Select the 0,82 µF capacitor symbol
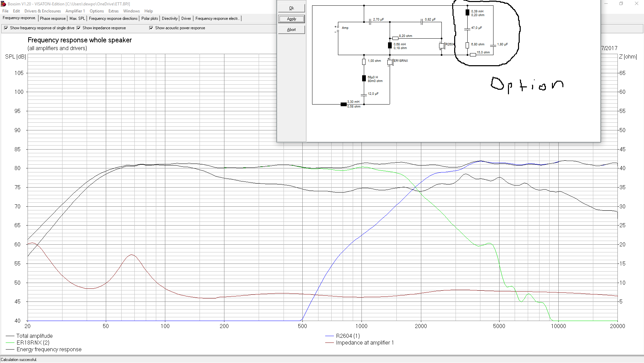Viewport: 644px width, 363px height. [422, 22]
